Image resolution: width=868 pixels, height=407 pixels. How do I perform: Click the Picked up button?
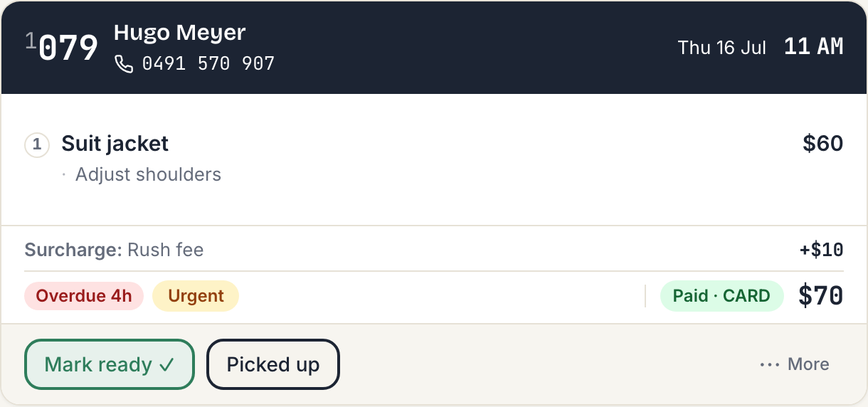tap(273, 364)
